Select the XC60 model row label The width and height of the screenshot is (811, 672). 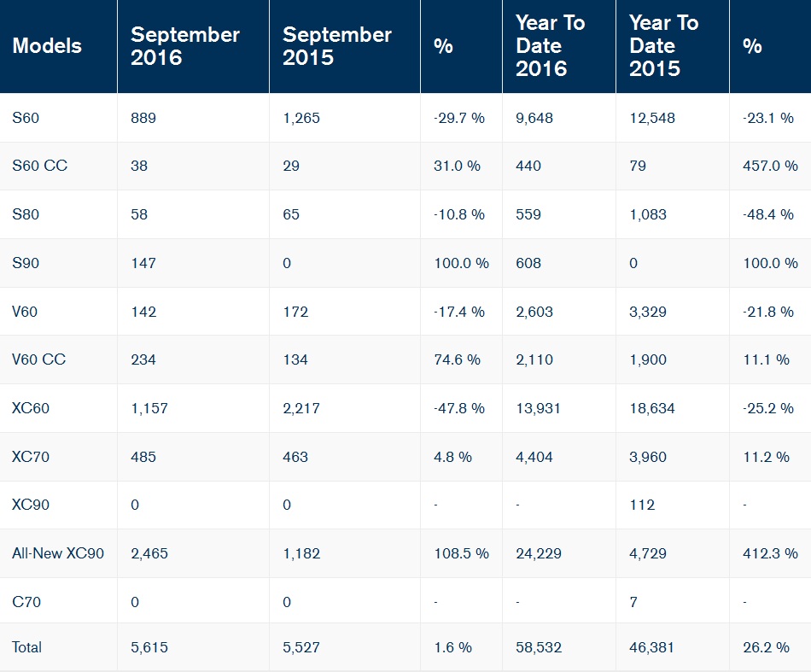tap(31, 408)
